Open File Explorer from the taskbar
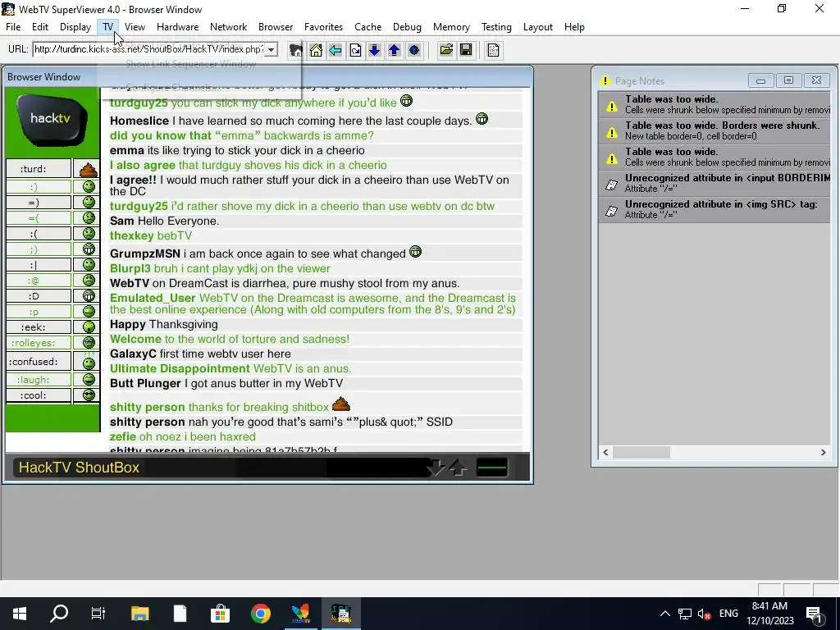Viewport: 840px width, 630px height. coord(139,614)
